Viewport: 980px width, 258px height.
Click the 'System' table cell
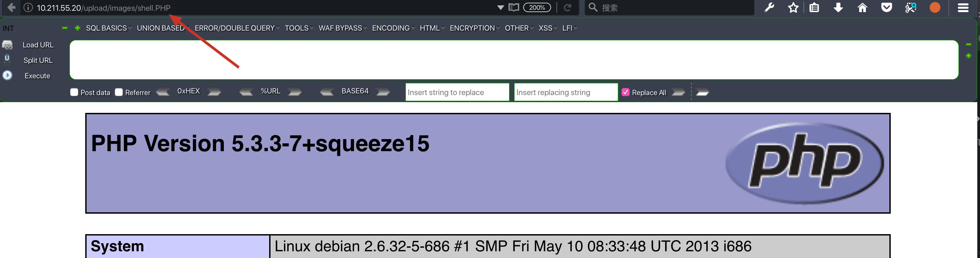(x=178, y=247)
